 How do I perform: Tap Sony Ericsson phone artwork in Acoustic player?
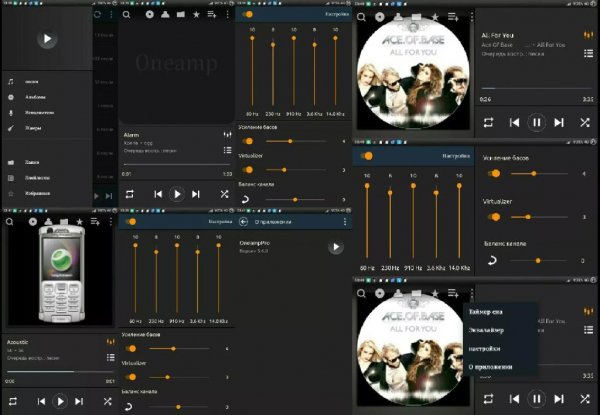tap(61, 274)
